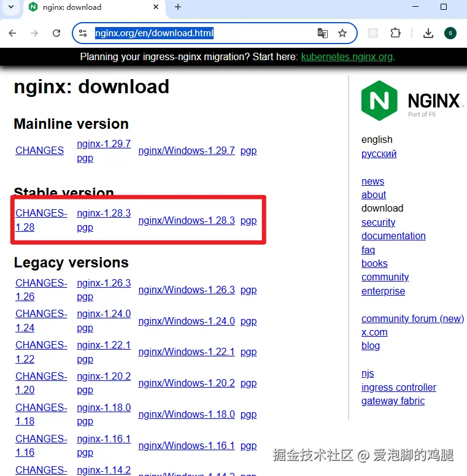This screenshot has width=467, height=476.
Task: Open the mainline CHANGES link
Action: [39, 150]
